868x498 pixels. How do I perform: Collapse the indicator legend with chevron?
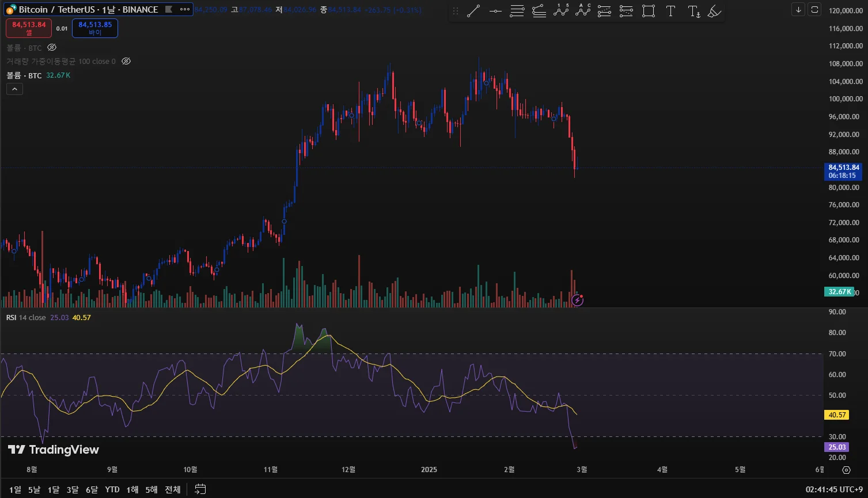[x=14, y=89]
